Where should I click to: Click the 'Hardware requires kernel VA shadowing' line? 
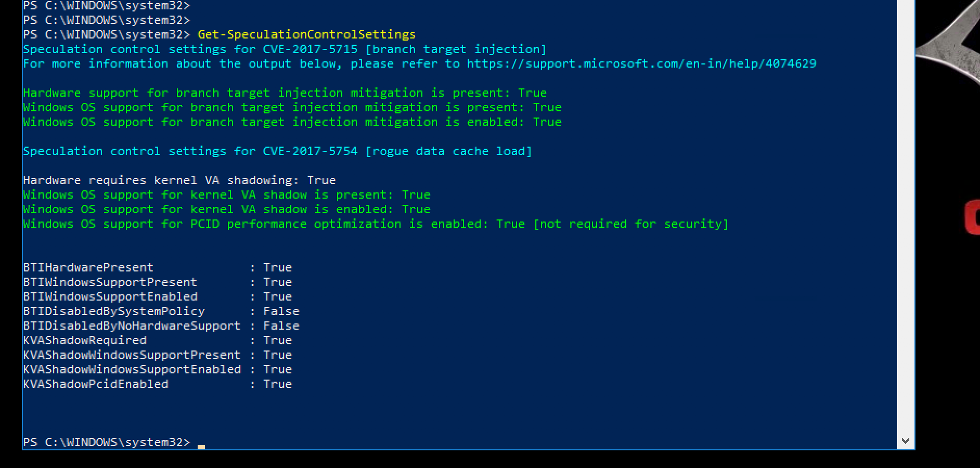(x=179, y=180)
